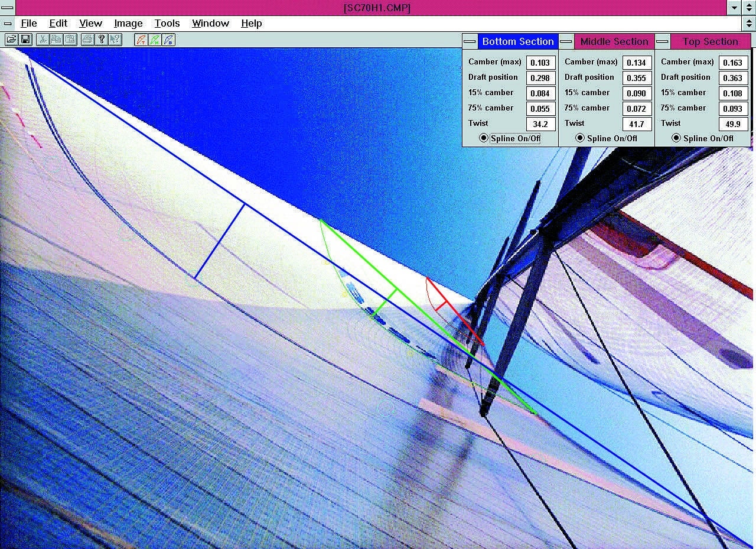Click the Cut scissors icon
Screen dimensions: 756x549
[x=44, y=39]
